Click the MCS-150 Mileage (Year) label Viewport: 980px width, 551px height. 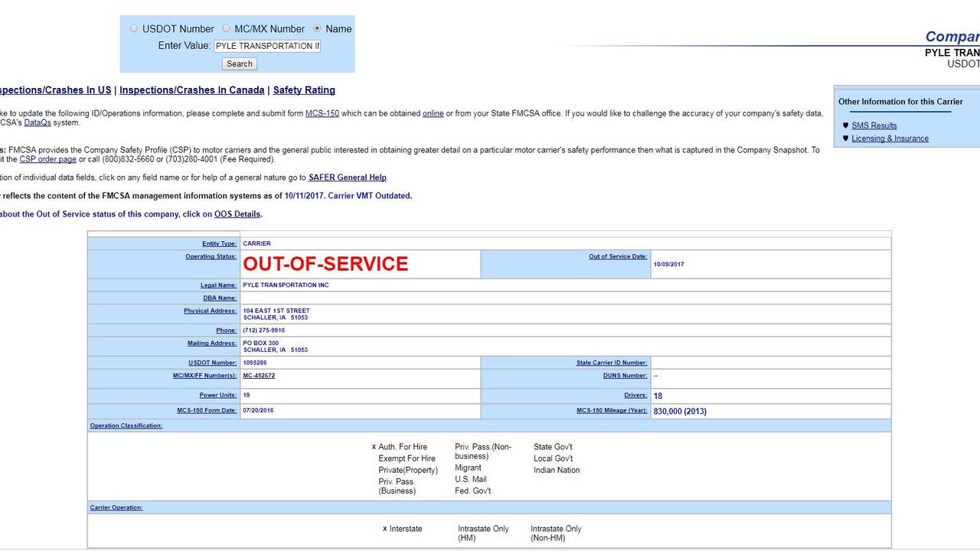pos(612,410)
